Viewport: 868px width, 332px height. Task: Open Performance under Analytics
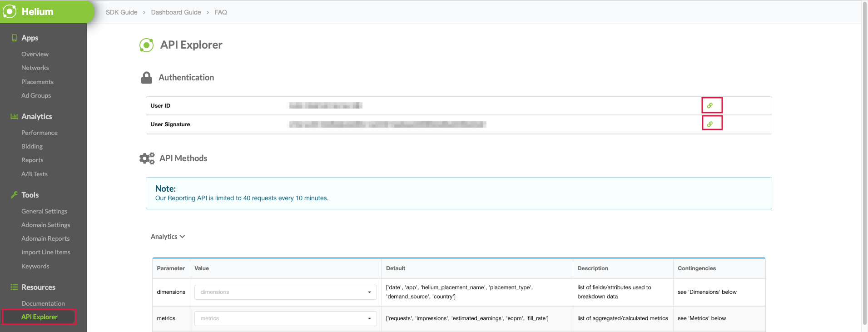click(40, 133)
